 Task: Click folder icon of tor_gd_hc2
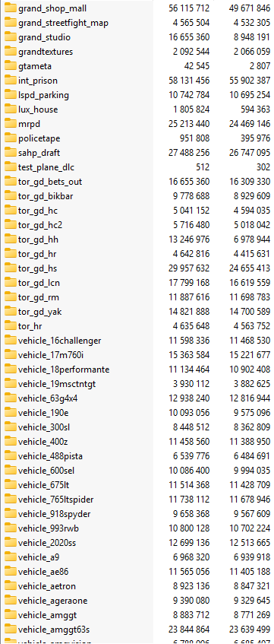11,224
